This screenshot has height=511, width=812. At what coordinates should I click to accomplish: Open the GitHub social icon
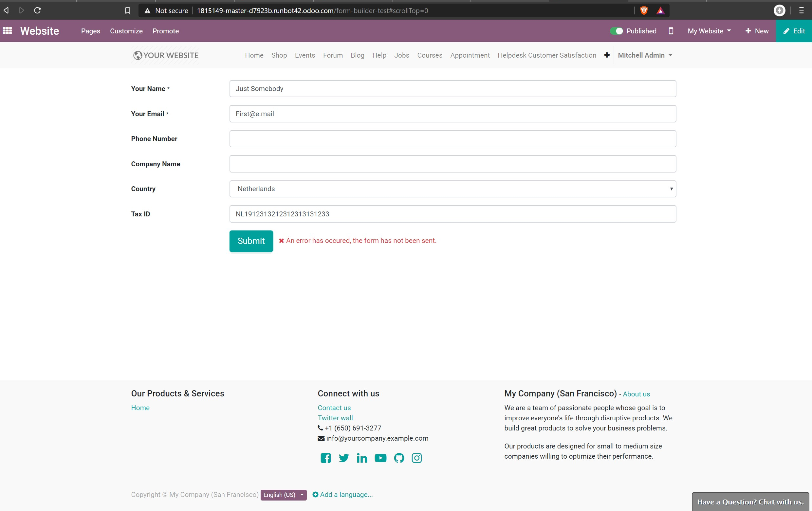point(399,458)
